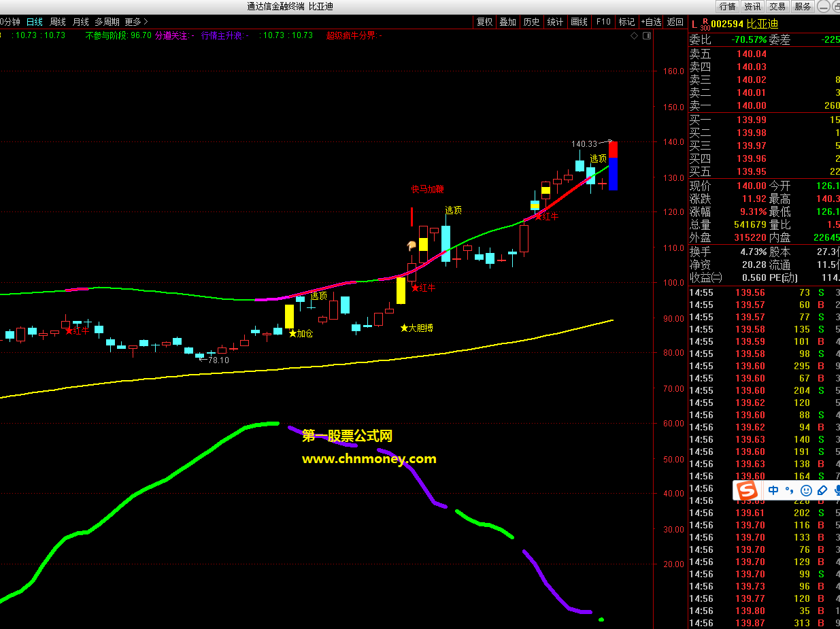Click the pointing hand marker on the chart
The image size is (840, 629).
tap(411, 245)
